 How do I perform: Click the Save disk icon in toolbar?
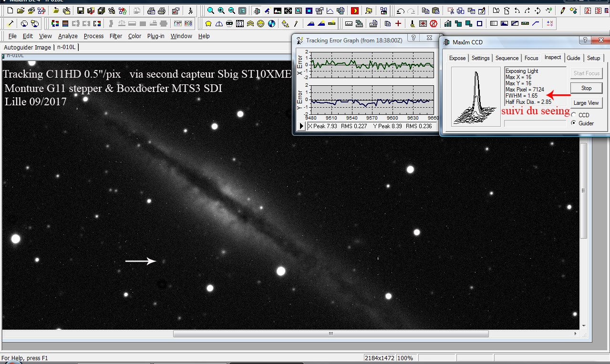[80, 10]
